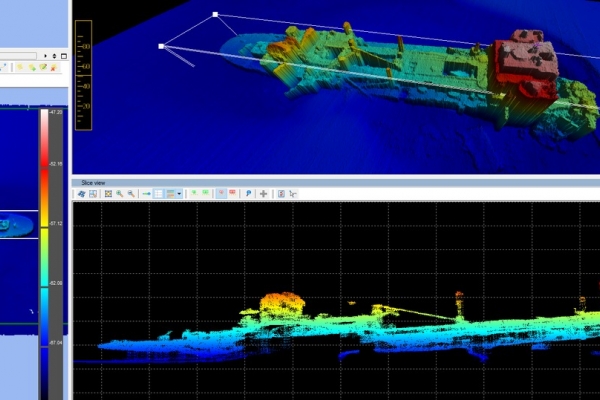The height and width of the screenshot is (400, 600).
Task: Click the Slice view panel title
Action: [97, 182]
